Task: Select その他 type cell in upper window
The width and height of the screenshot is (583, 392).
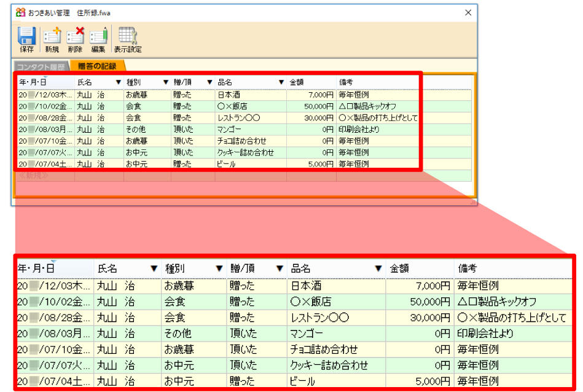Action: [x=147, y=130]
